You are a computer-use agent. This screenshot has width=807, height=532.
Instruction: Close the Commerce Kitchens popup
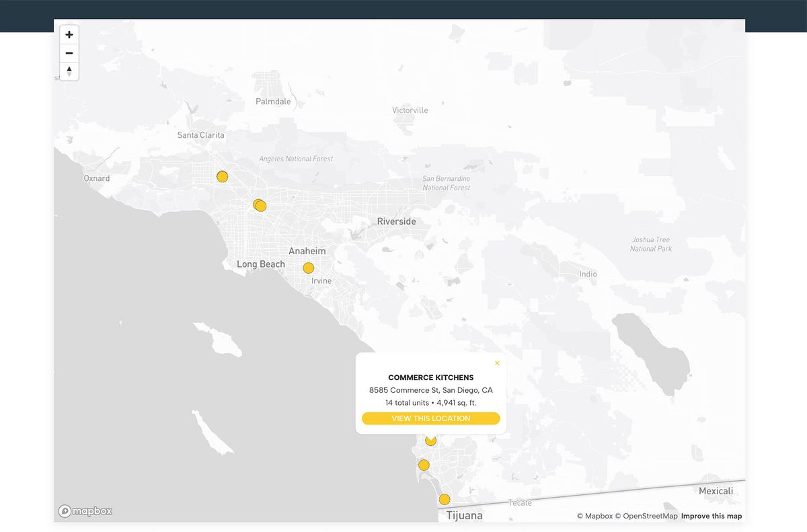click(x=498, y=363)
